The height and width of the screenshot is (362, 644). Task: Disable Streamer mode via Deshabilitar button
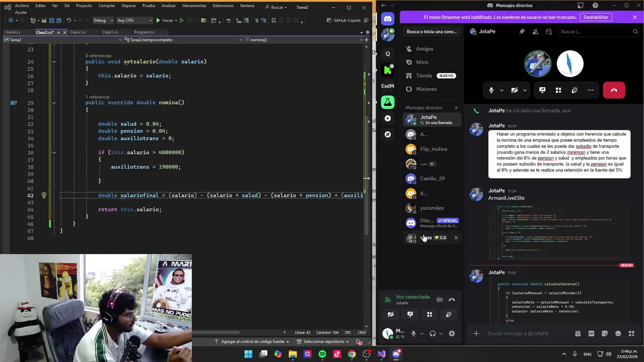[x=596, y=17]
